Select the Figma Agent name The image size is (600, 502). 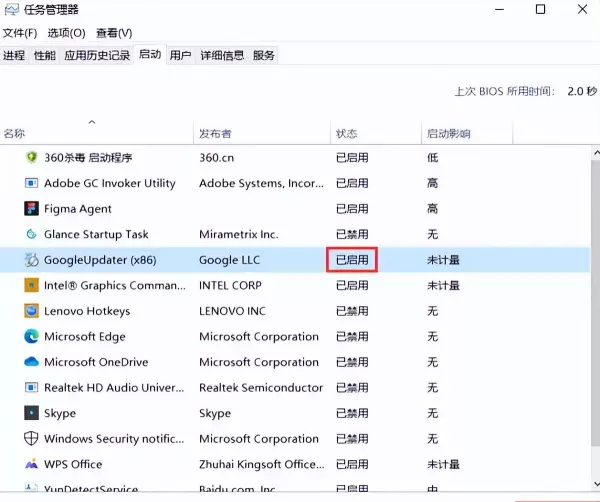click(78, 209)
